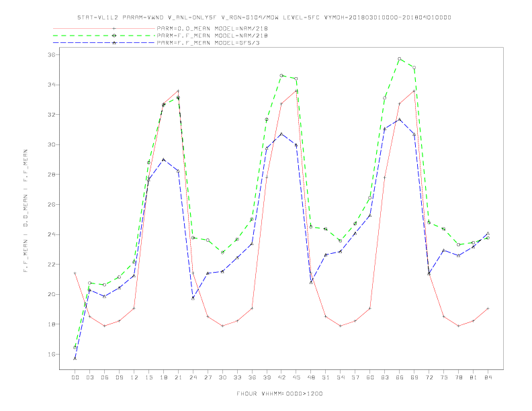
Task: Click the y-axis tick label 34
Action: point(52,85)
